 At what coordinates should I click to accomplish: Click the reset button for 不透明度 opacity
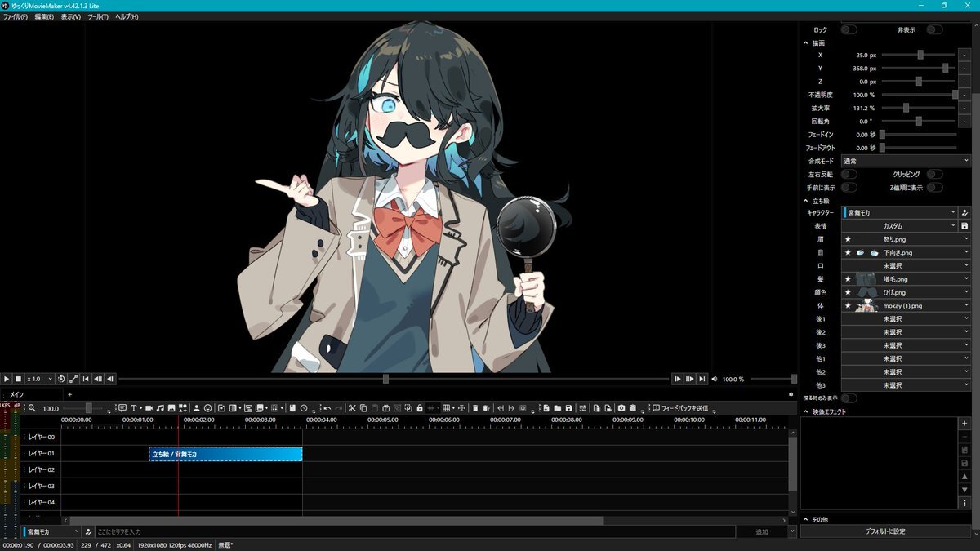click(964, 95)
